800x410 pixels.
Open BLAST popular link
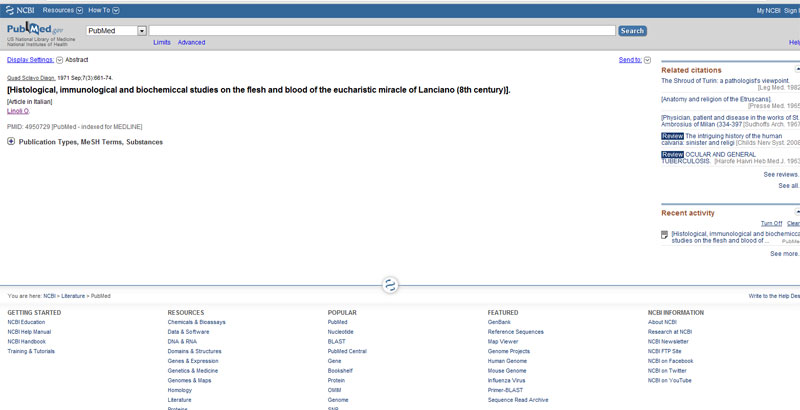tap(336, 342)
